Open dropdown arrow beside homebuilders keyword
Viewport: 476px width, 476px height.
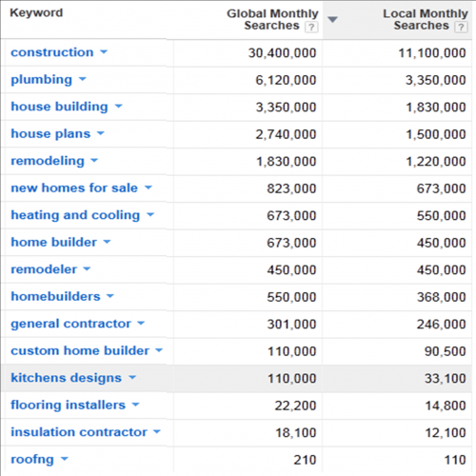pyautogui.click(x=110, y=296)
